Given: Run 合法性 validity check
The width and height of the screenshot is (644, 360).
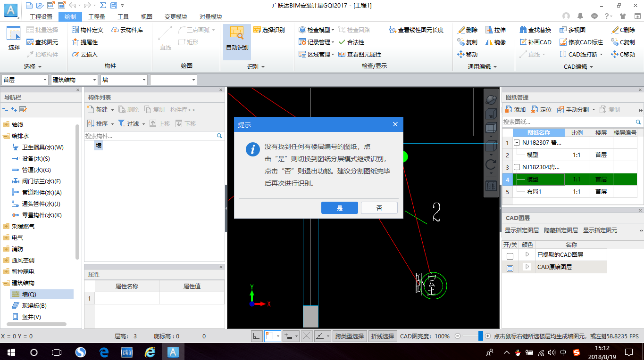Looking at the screenshot, I should click(351, 42).
